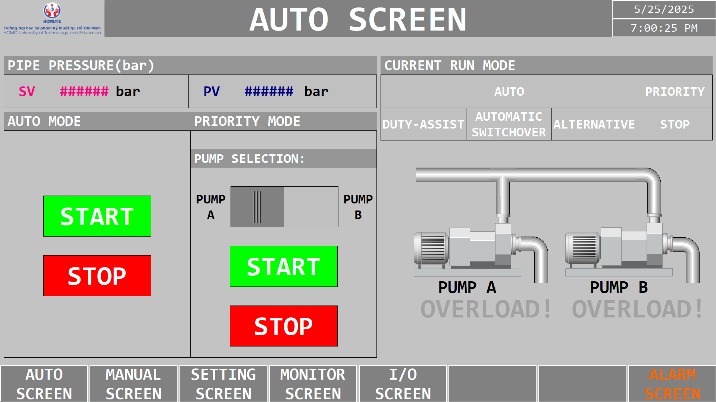Screen dimensions: 716x402
Task: Start the selected pump in Priority Mode
Action: coord(284,266)
